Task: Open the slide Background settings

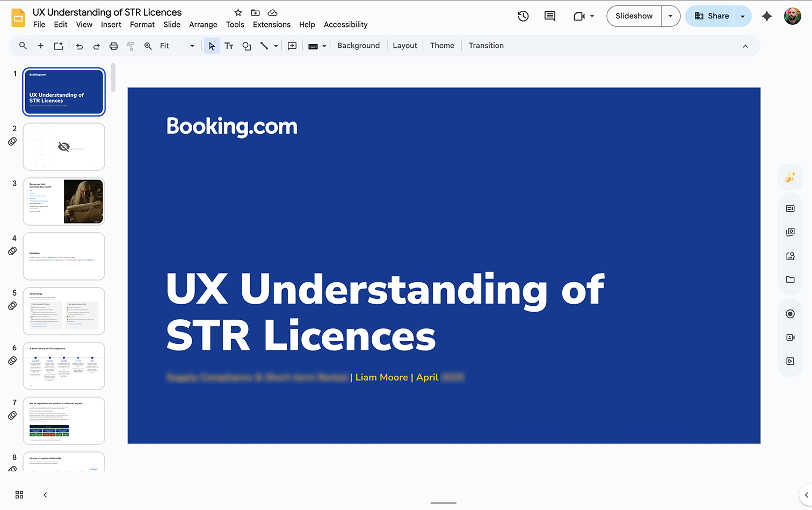Action: pyautogui.click(x=358, y=46)
